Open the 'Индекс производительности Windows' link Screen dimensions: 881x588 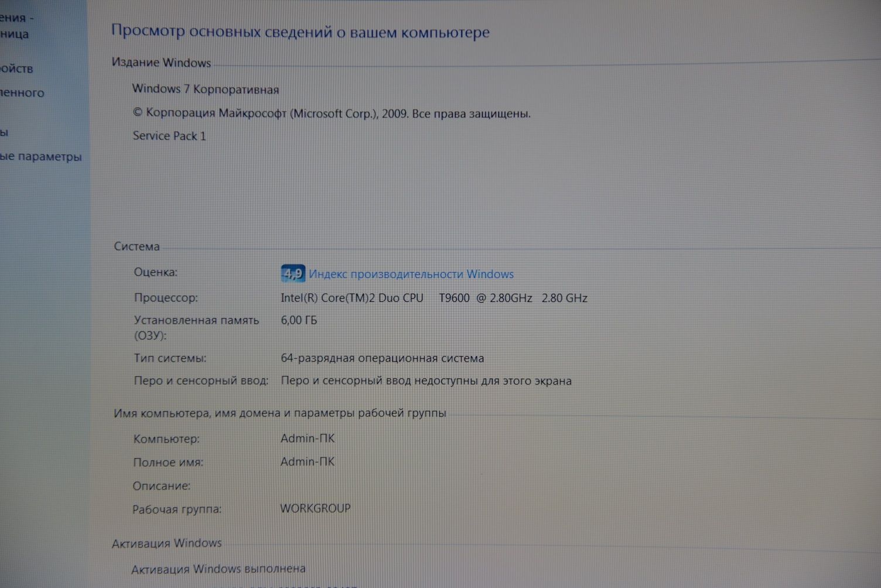pos(411,274)
